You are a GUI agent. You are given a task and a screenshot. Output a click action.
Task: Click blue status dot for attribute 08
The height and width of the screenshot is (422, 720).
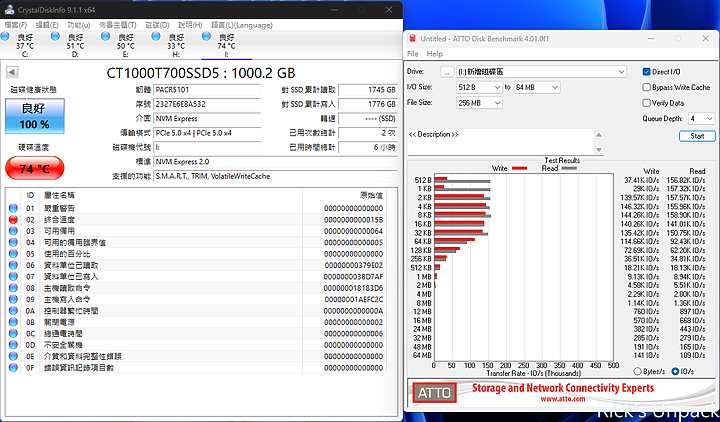point(13,288)
